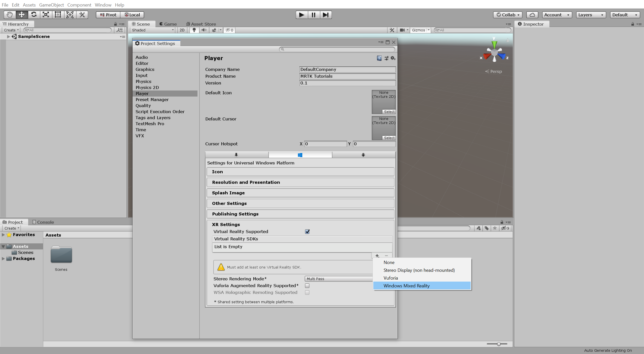Open the Default layout dropdown
This screenshot has height=354, width=644.
(x=625, y=15)
